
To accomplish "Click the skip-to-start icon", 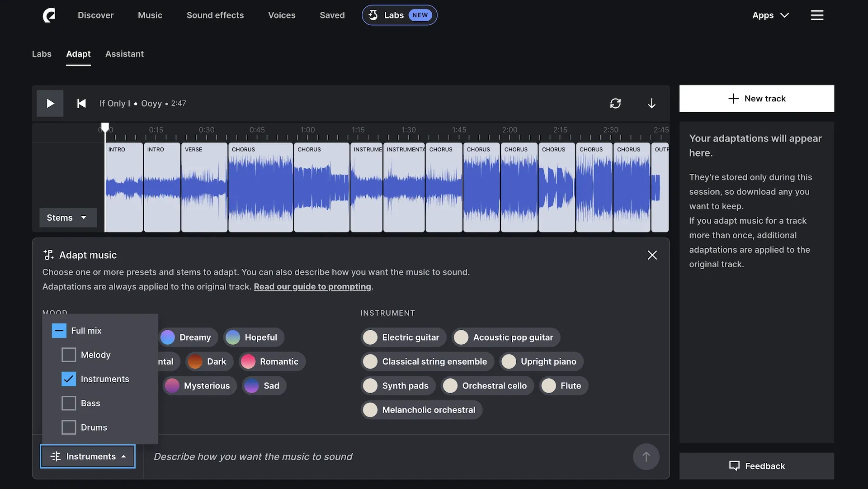I will (x=81, y=104).
